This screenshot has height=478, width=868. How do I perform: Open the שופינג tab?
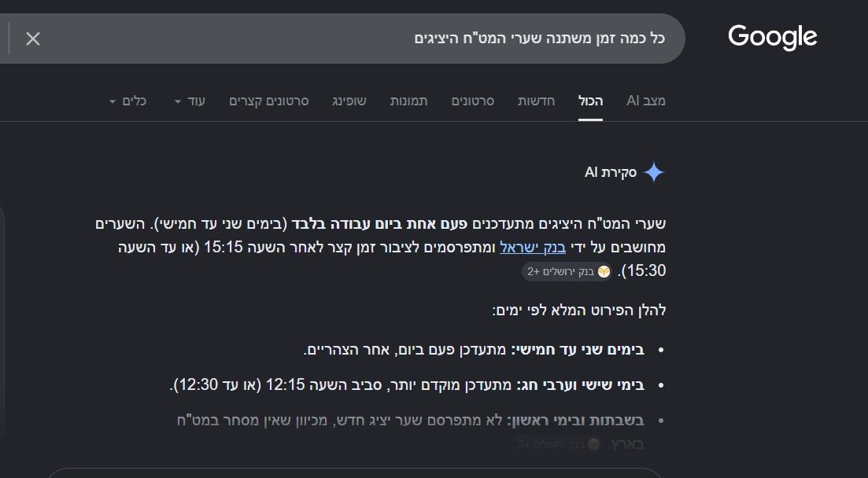349,101
